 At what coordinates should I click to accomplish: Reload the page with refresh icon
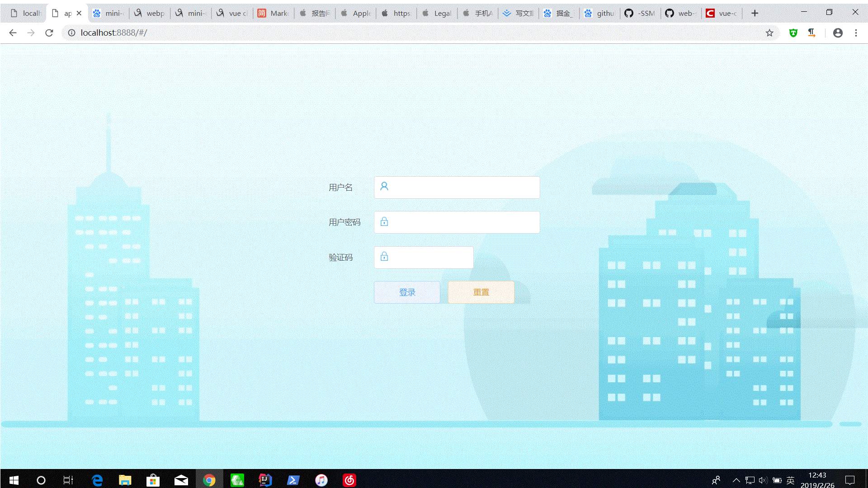point(49,33)
